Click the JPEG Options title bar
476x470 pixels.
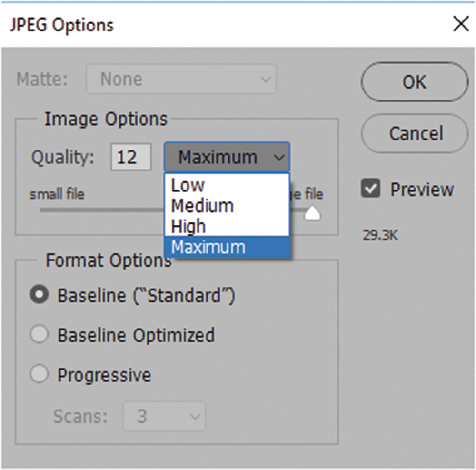[x=190, y=24]
